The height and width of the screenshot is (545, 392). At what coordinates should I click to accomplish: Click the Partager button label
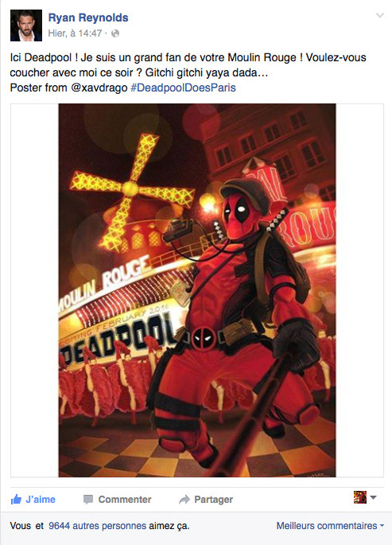[214, 500]
